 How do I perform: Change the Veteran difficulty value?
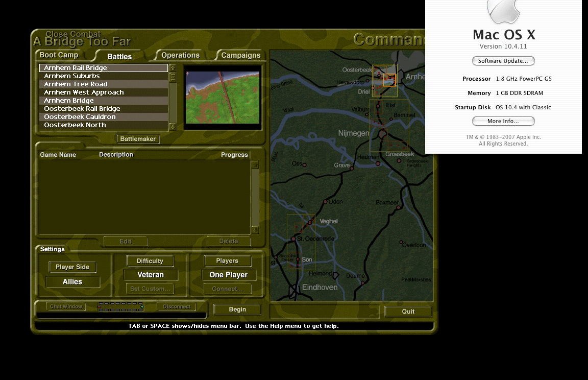pyautogui.click(x=151, y=275)
